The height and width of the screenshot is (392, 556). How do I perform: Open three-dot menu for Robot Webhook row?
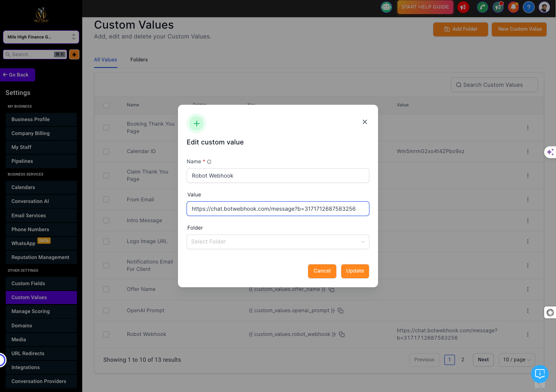pyautogui.click(x=528, y=334)
